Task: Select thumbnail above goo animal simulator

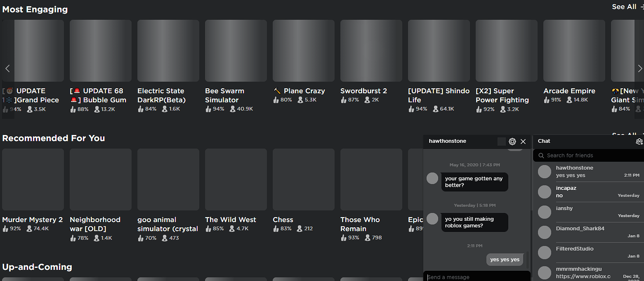Action: 168,180
